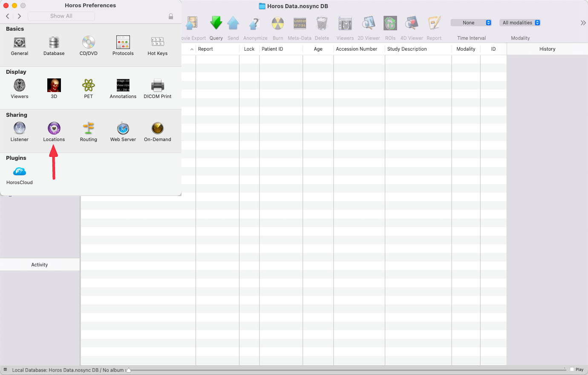Open the Anonymize tool
This screenshot has height=375, width=588.
pyautogui.click(x=255, y=23)
